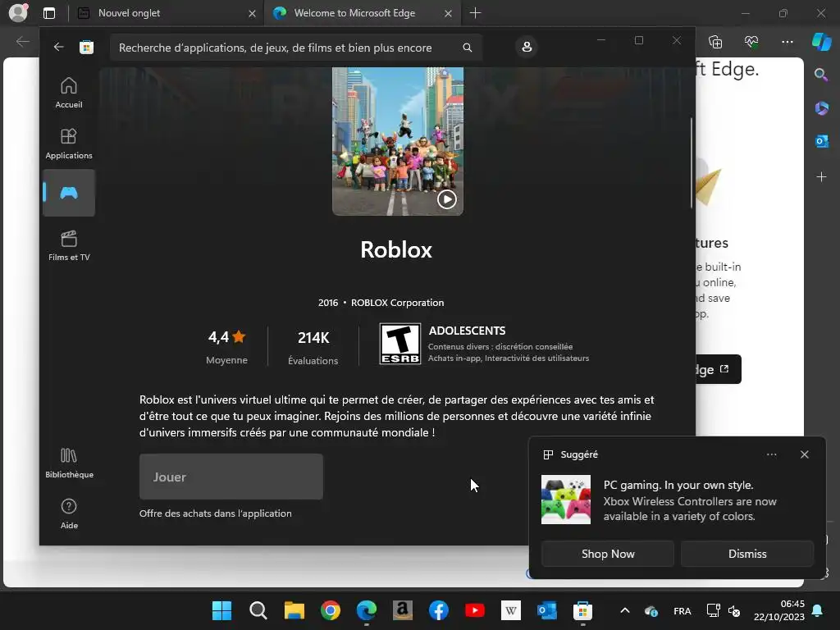Viewport: 840px width, 630px height.
Task: Click ROBLOX Corporation publisher link
Action: tap(398, 303)
